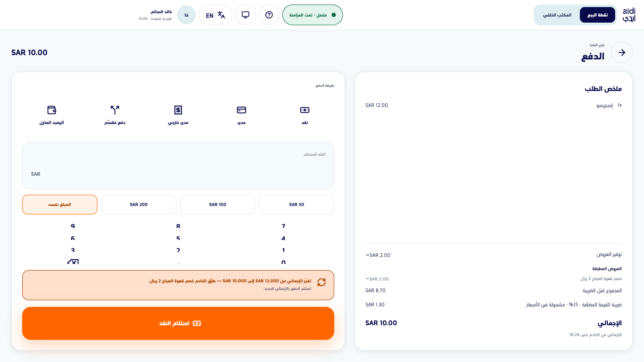Viewport: 644px width, 362px height.
Task: Click the customer display monitor icon
Action: tap(246, 15)
